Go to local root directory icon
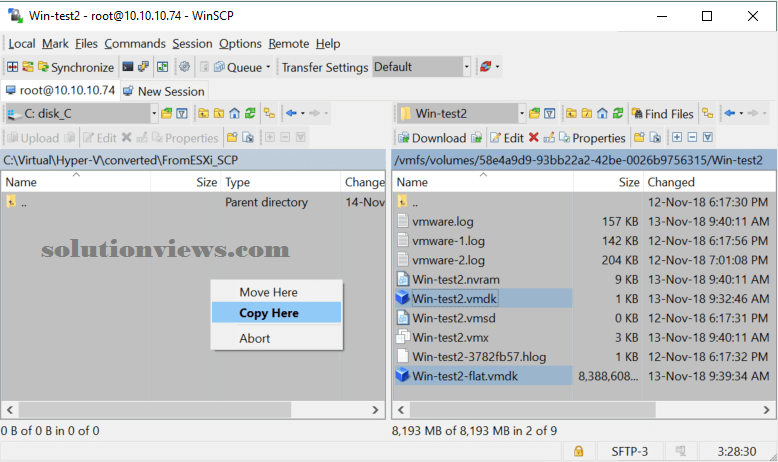This screenshot has height=462, width=778. [219, 113]
